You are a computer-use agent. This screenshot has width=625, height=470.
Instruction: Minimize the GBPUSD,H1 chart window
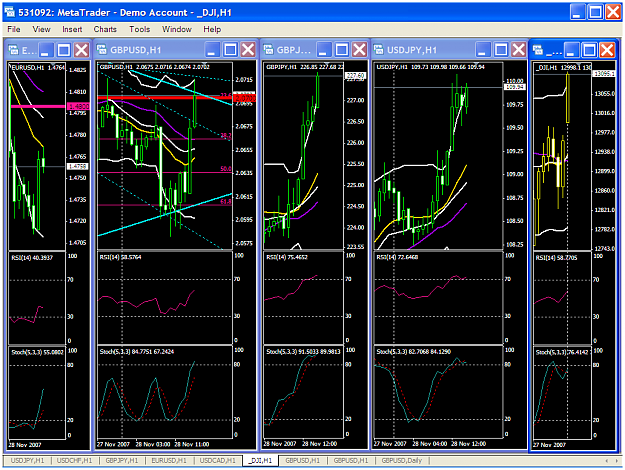212,50
